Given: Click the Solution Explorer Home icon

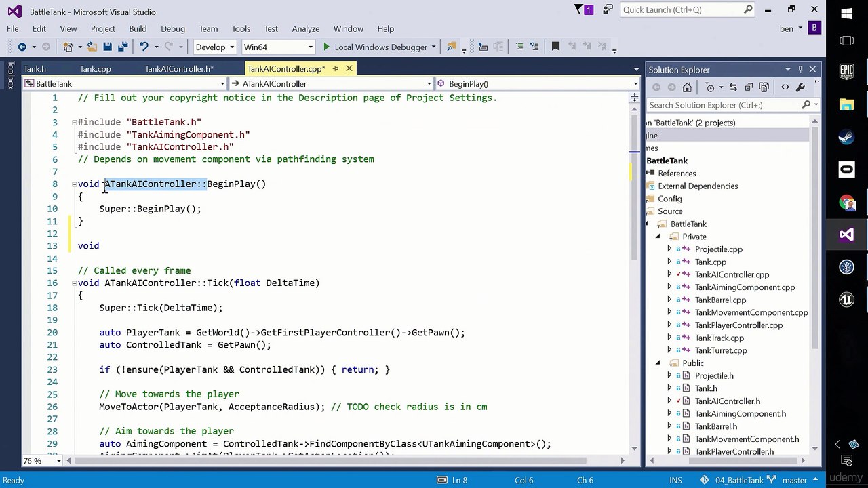Looking at the screenshot, I should (x=687, y=87).
